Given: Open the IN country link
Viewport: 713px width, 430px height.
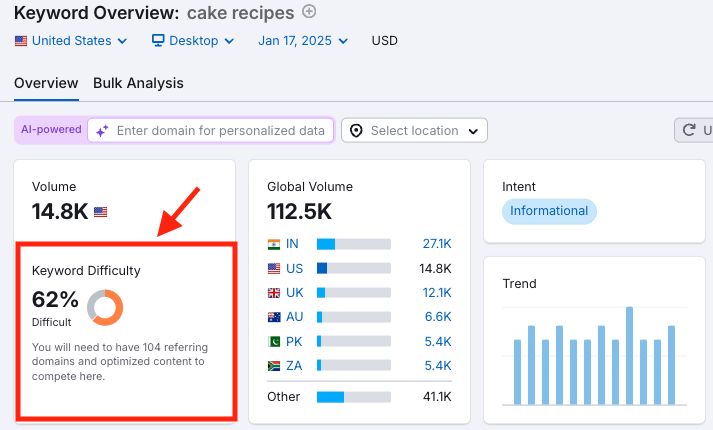Looking at the screenshot, I should coord(292,244).
